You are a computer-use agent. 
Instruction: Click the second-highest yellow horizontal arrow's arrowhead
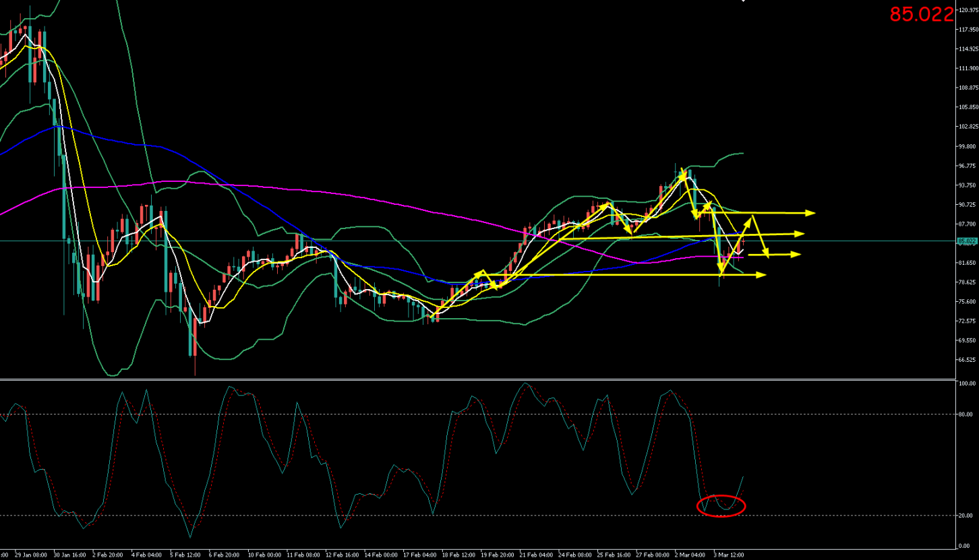click(800, 234)
